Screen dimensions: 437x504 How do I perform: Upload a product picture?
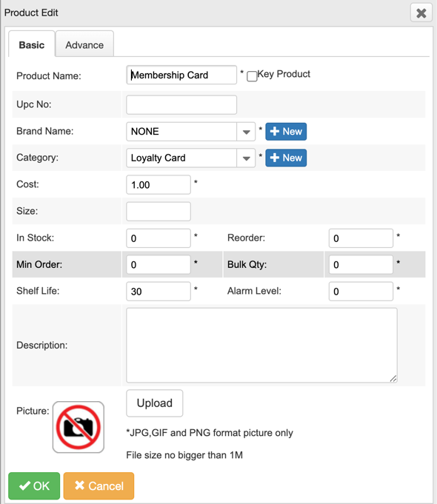pyautogui.click(x=155, y=403)
